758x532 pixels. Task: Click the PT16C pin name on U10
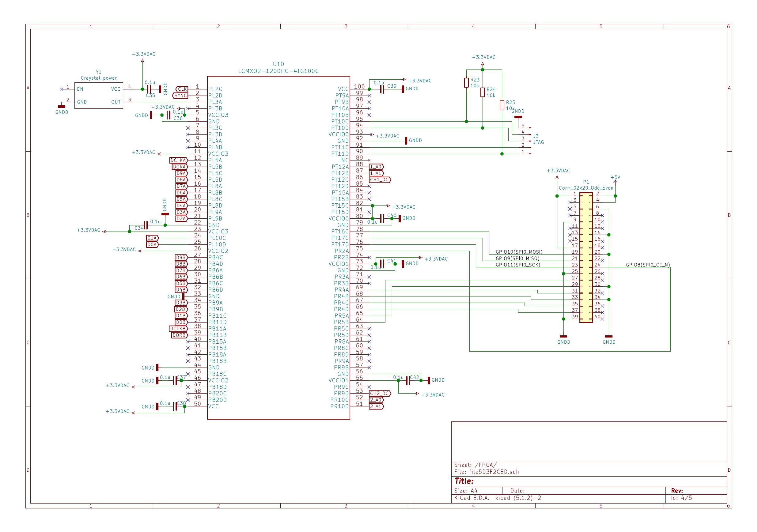point(340,232)
